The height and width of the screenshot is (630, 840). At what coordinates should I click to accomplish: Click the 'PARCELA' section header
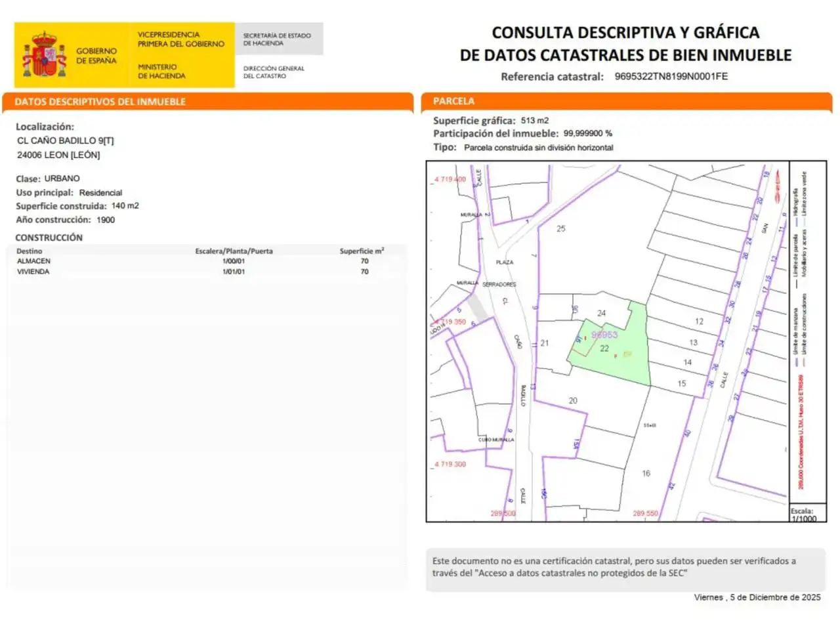tap(453, 101)
